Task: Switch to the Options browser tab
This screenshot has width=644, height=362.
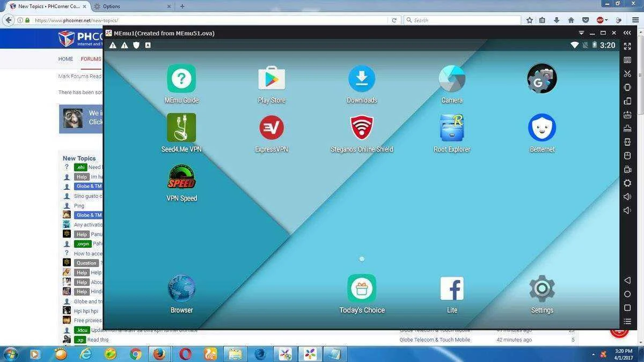Action: point(131,6)
